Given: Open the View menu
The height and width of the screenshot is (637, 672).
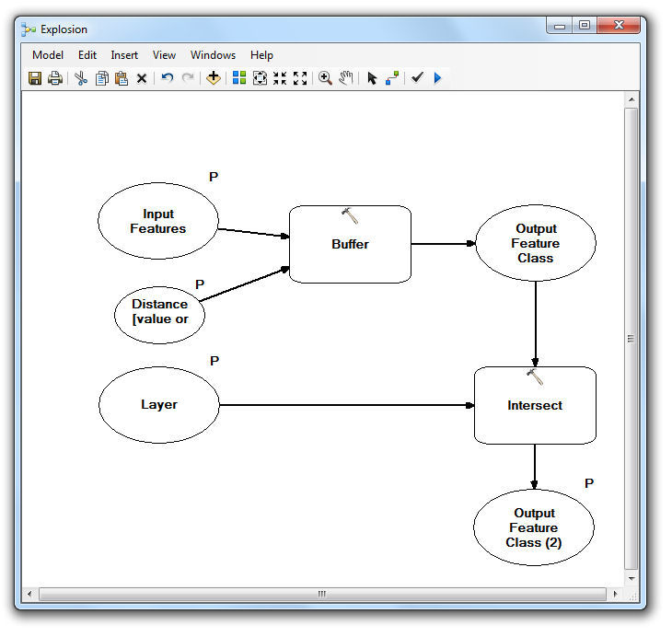Looking at the screenshot, I should coord(164,55).
